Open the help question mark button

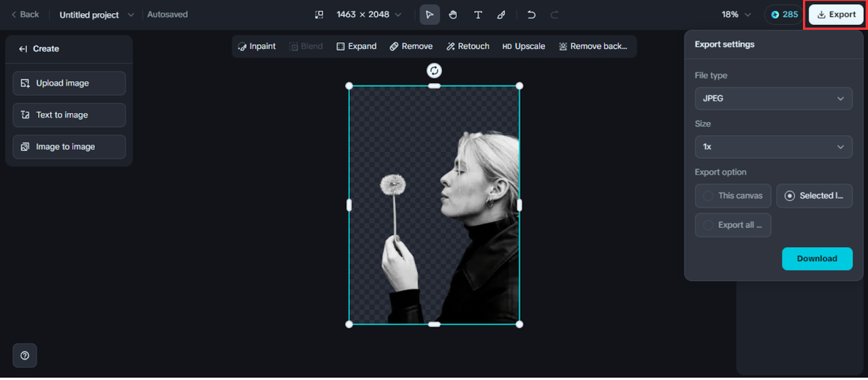click(25, 356)
